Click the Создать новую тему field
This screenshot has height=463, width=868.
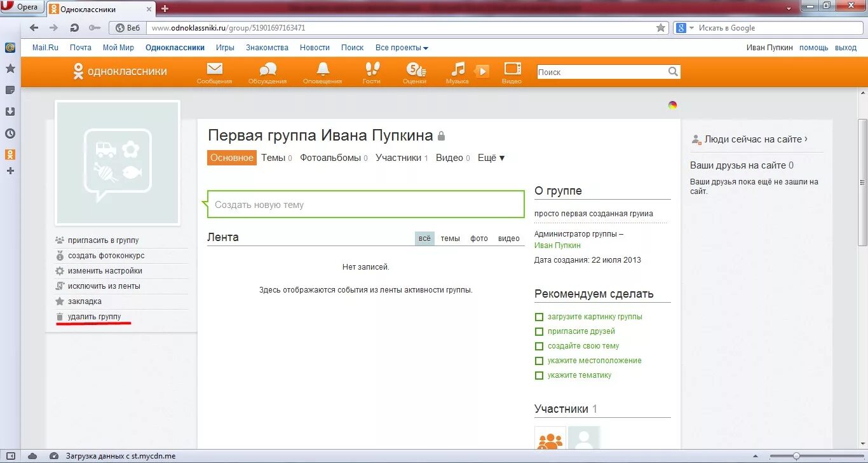click(x=365, y=204)
